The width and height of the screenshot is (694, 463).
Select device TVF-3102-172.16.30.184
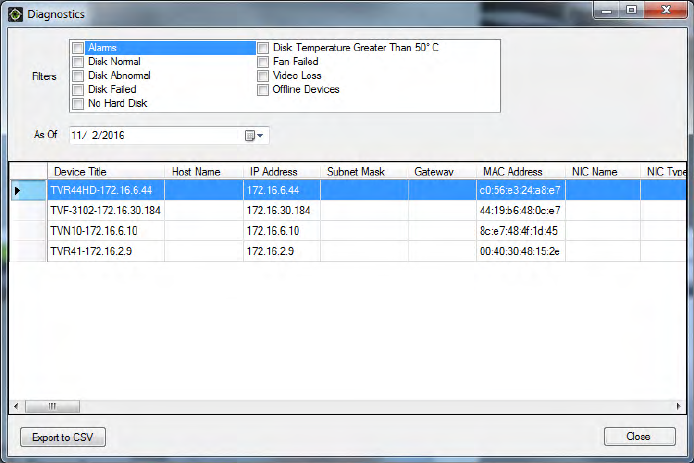pyautogui.click(x=106, y=210)
